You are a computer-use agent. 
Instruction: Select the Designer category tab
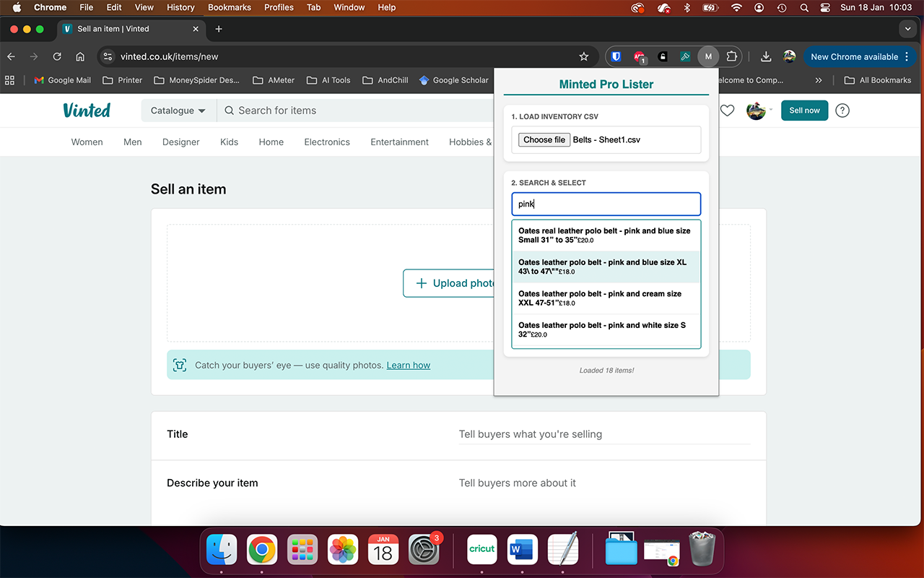click(x=181, y=142)
